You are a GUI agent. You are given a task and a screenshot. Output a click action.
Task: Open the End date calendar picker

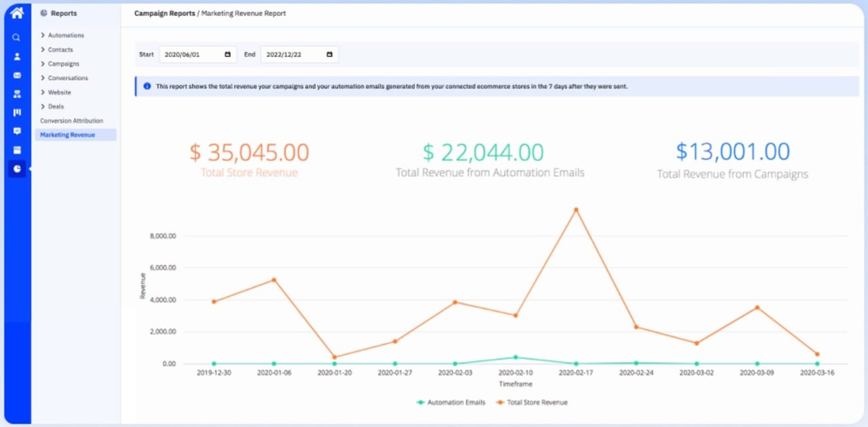click(x=329, y=54)
